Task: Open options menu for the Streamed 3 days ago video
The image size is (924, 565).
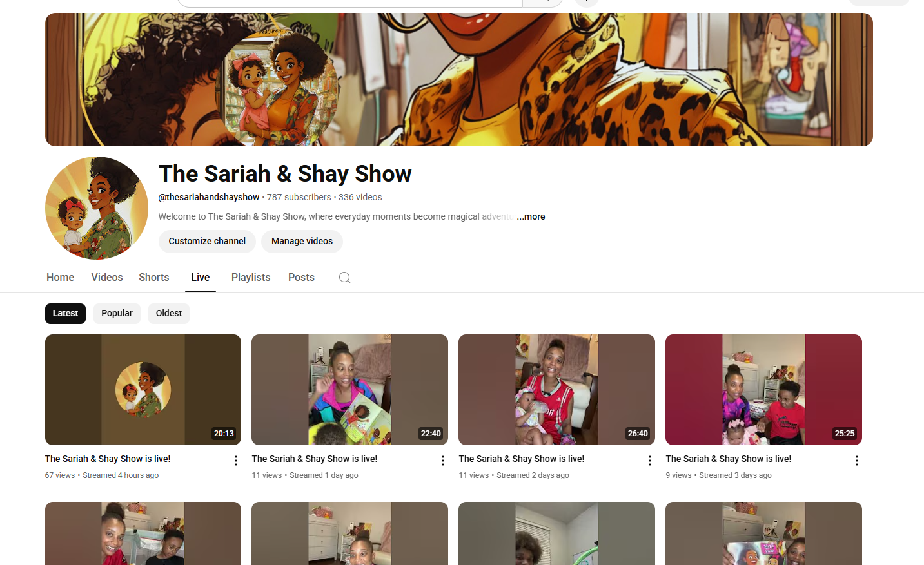Action: tap(857, 461)
